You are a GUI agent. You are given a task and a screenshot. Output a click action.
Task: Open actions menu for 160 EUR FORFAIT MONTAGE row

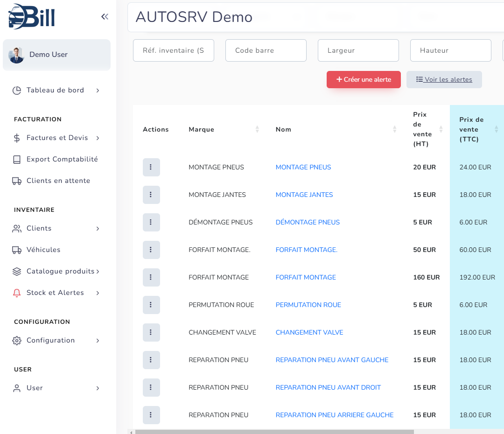coord(151,278)
